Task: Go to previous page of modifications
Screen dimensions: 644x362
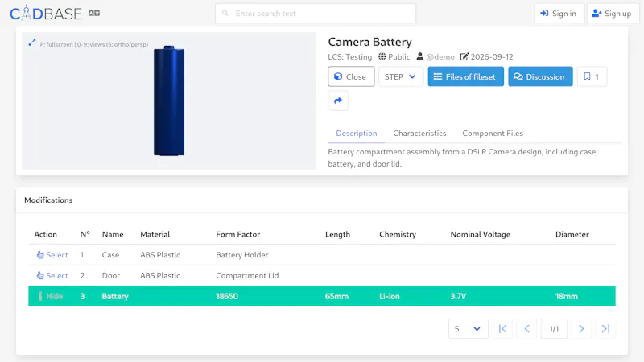Action: (526, 329)
